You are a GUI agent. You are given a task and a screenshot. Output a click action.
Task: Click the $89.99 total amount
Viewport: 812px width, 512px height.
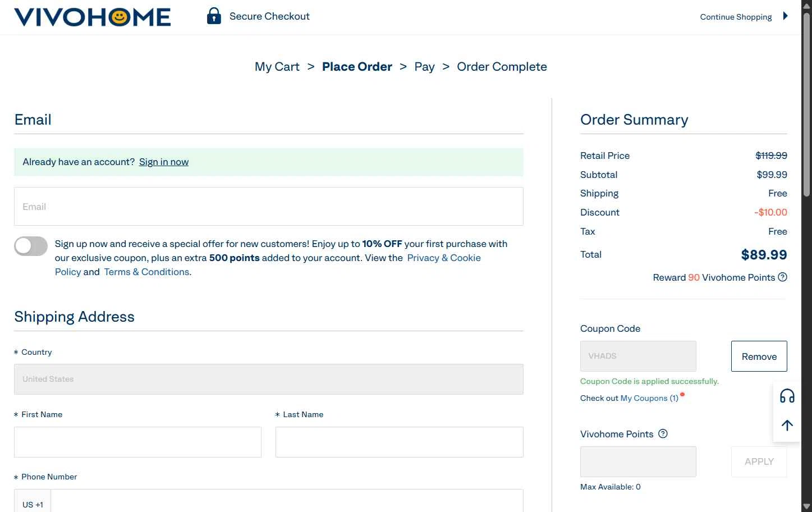click(764, 254)
